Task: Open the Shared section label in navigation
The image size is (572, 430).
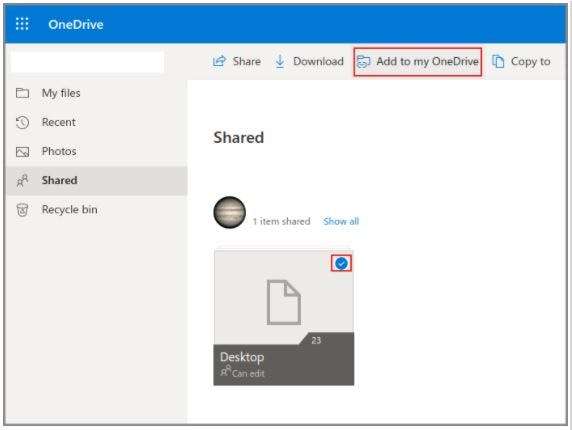Action: coord(59,181)
